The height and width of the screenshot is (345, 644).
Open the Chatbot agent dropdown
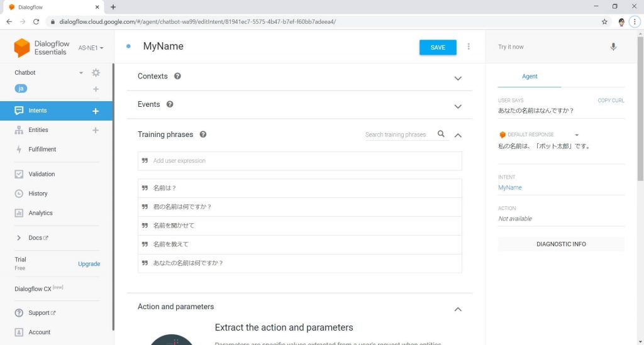tap(81, 73)
